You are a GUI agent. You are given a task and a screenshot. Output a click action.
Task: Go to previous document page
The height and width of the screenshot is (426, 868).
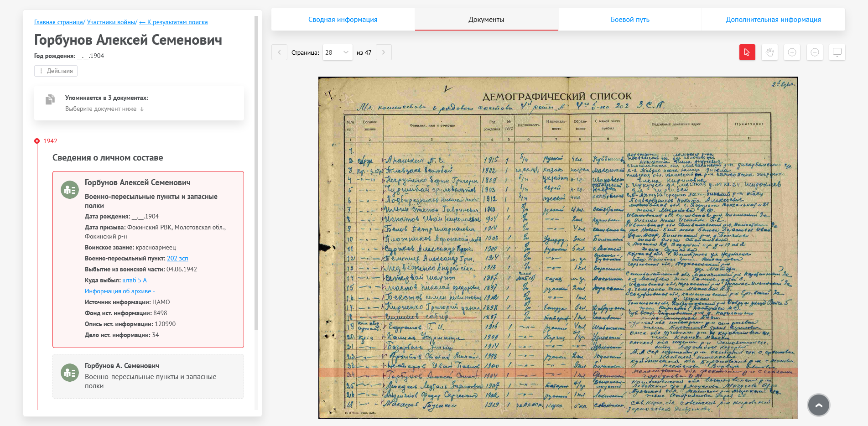(279, 52)
